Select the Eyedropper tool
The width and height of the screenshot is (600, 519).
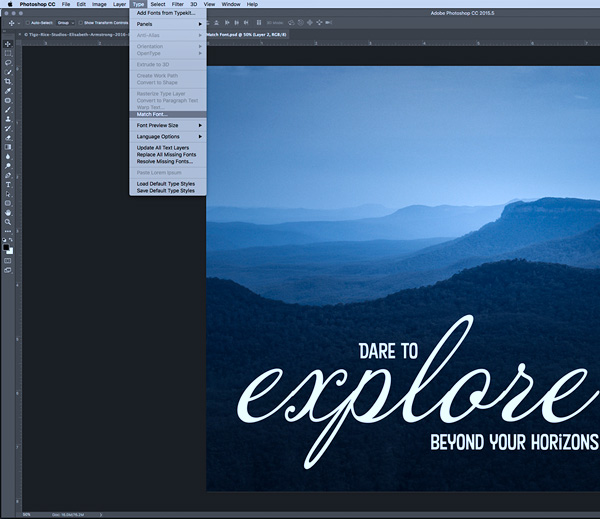[x=8, y=91]
